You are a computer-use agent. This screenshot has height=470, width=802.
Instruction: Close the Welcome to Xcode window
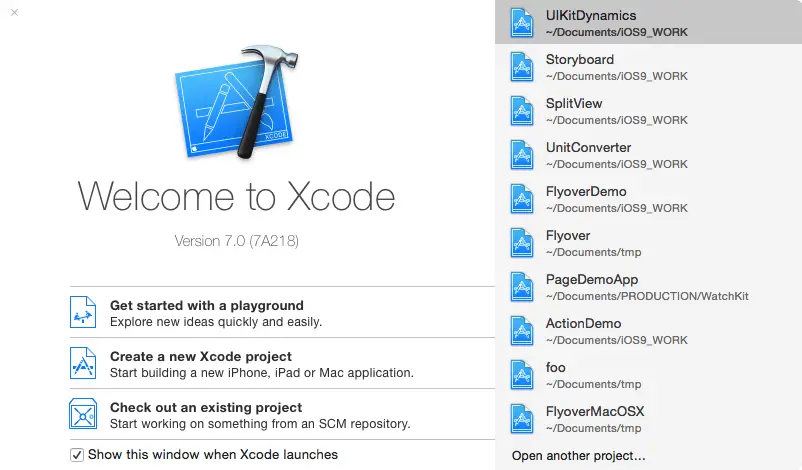tap(14, 12)
